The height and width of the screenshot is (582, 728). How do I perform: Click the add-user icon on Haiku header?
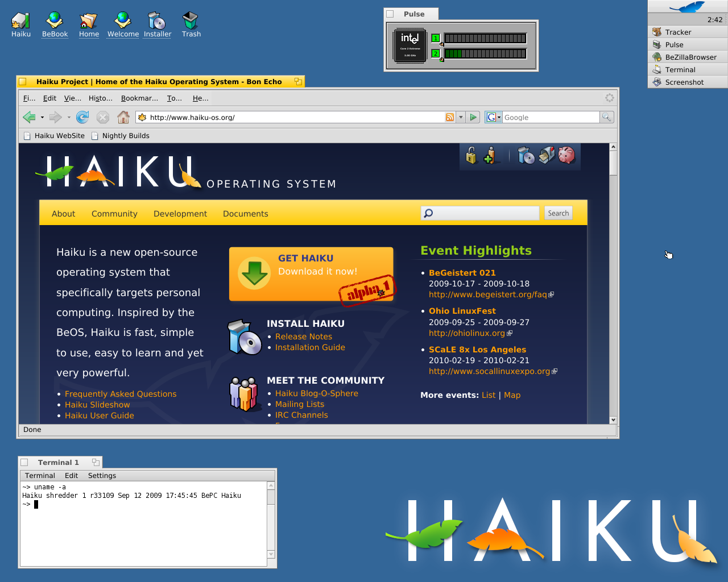coord(490,155)
